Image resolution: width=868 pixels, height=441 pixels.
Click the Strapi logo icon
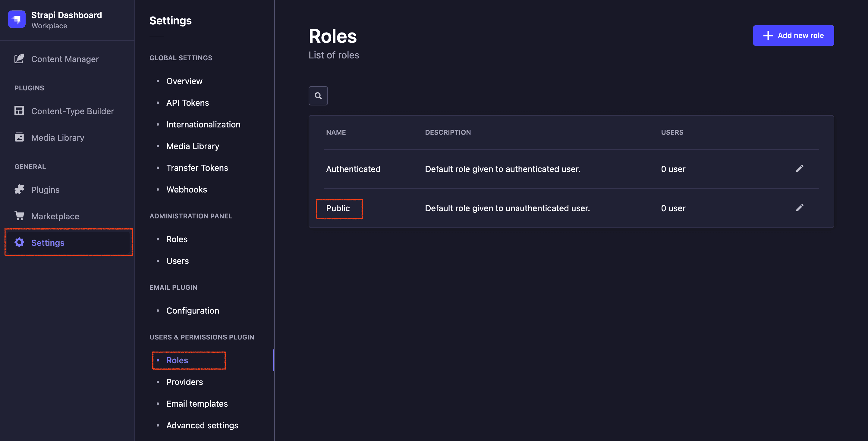(x=17, y=19)
